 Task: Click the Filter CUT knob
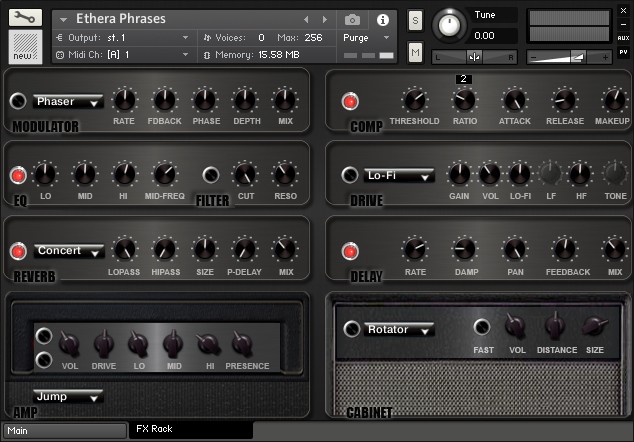point(245,174)
